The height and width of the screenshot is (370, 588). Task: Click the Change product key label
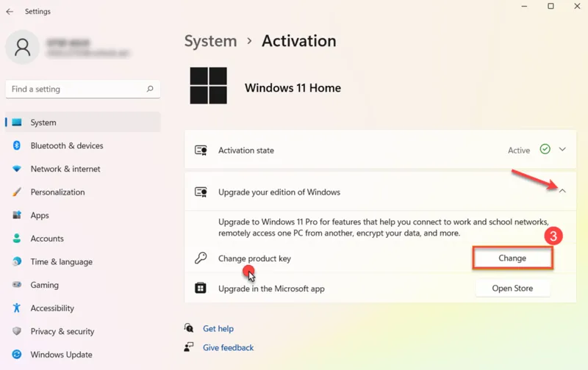[x=254, y=258]
